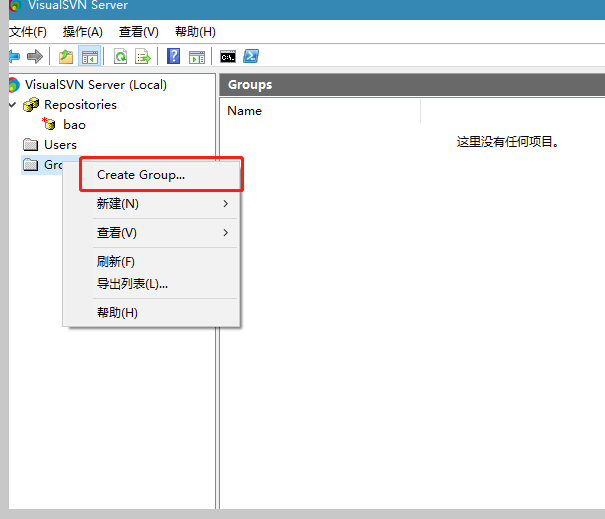605x519 pixels.
Task: Click the Export List toolbar icon
Action: 143,57
